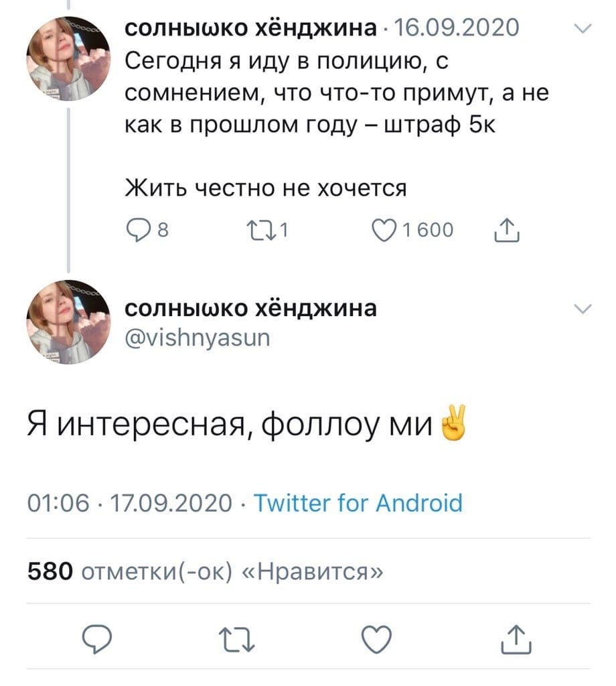
Task: Expand options chevron on the first tweet
Action: tap(583, 29)
